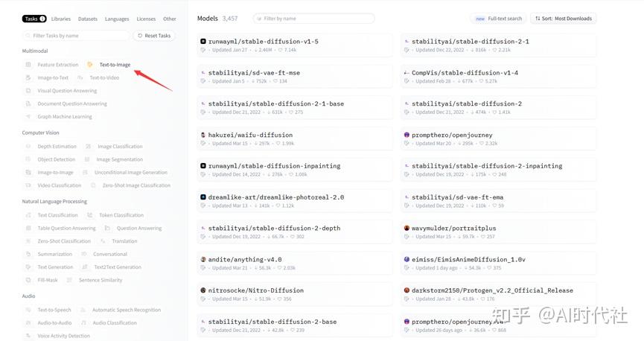Click the Feature Extraction task icon

pyautogui.click(x=29, y=65)
